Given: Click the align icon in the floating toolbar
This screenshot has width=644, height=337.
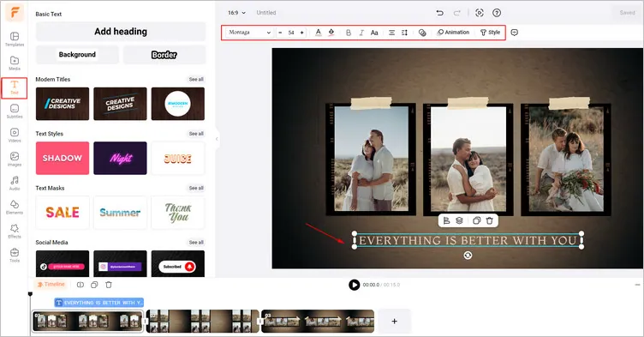Looking at the screenshot, I should (x=446, y=220).
